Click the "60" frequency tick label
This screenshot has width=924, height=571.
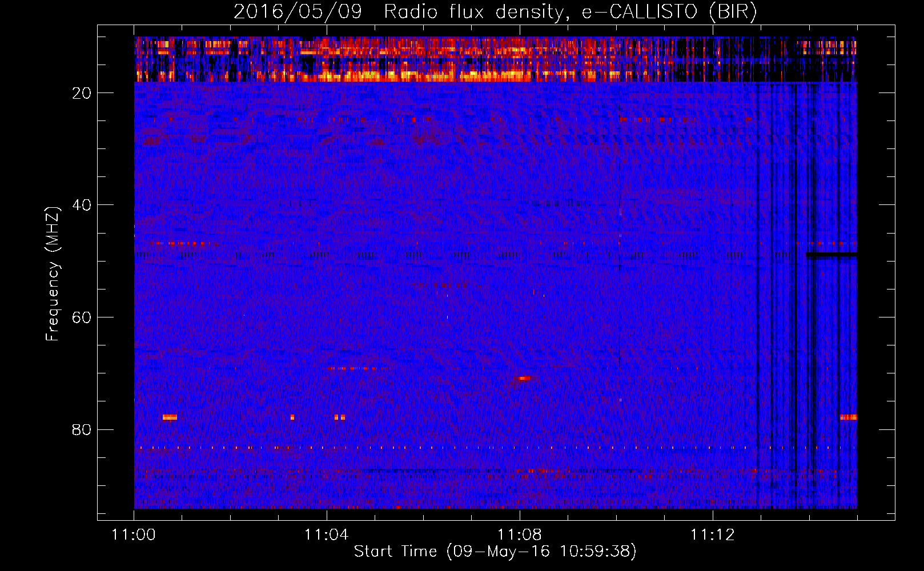(x=82, y=317)
